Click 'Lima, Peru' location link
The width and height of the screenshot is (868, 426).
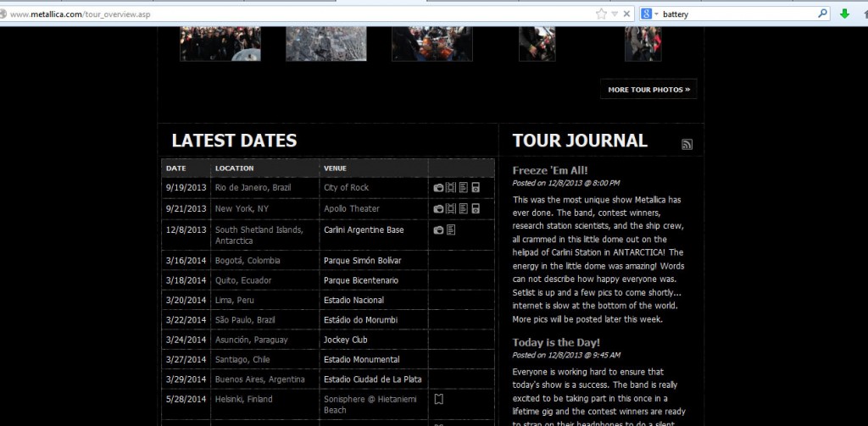[236, 301]
